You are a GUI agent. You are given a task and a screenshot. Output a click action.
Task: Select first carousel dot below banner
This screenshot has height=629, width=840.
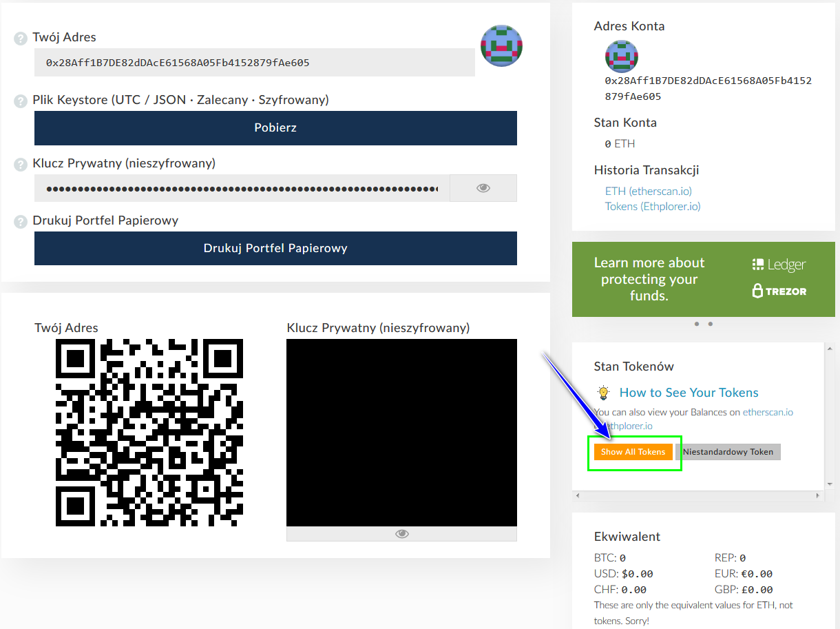697,324
